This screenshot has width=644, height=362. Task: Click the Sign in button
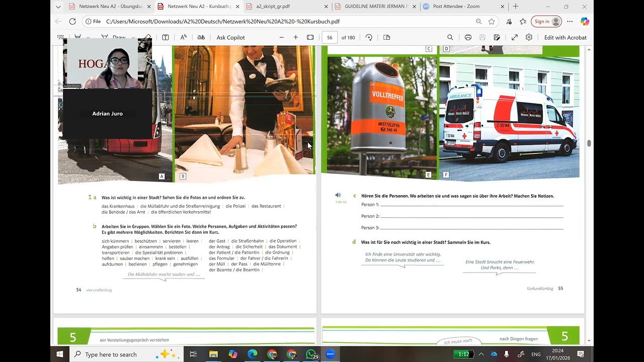point(547,22)
